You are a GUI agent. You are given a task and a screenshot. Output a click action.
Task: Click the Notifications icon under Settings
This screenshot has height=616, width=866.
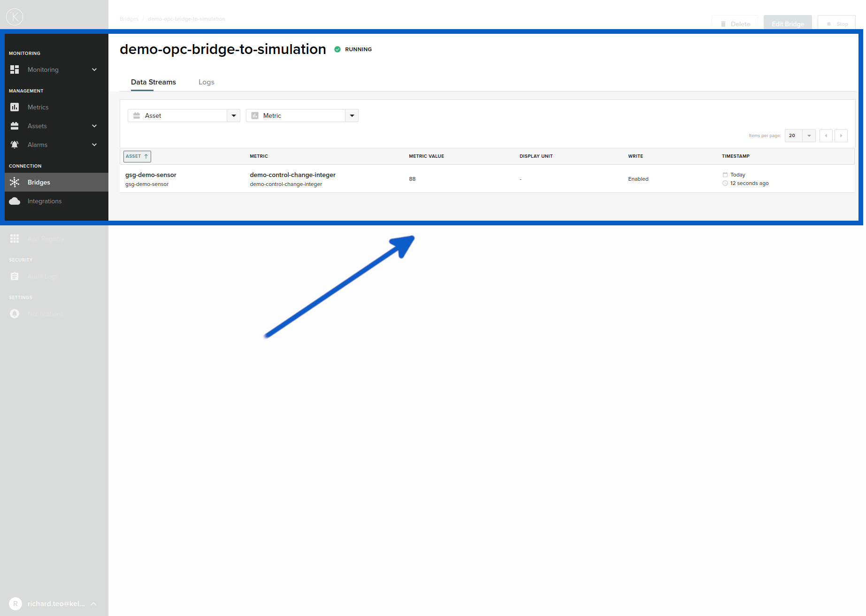[15, 314]
